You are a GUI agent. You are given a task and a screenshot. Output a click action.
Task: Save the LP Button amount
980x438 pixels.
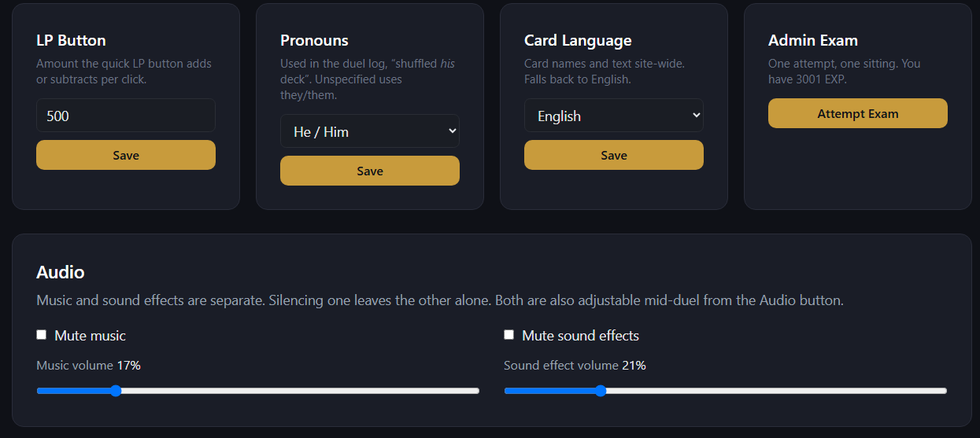pyautogui.click(x=126, y=155)
